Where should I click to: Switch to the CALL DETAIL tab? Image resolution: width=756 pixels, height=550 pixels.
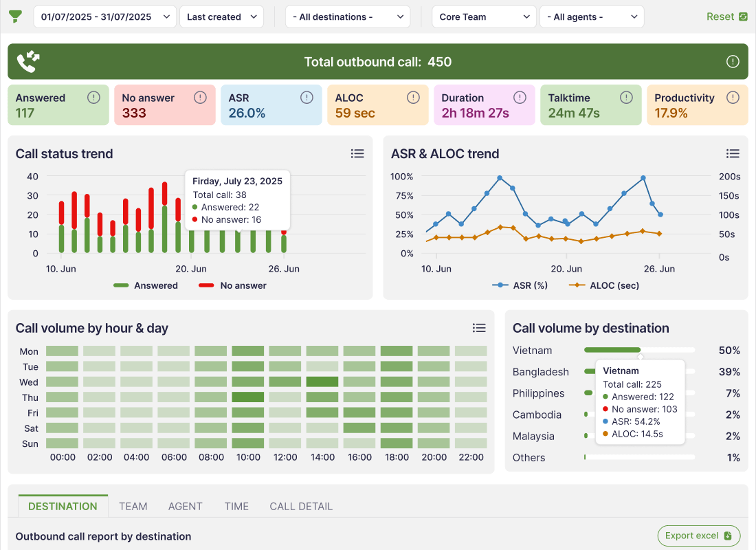click(301, 506)
